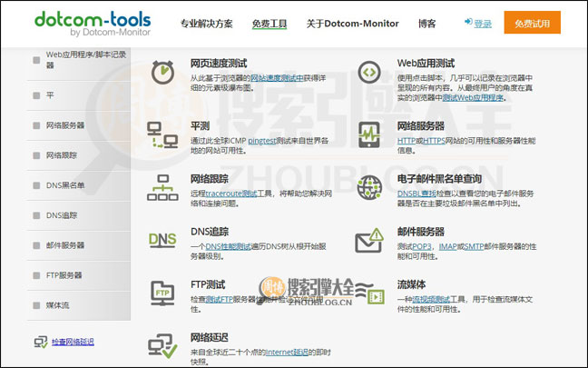Select the sidebar DNS追踪 checkbox
The height and width of the screenshot is (368, 588).
(36, 215)
